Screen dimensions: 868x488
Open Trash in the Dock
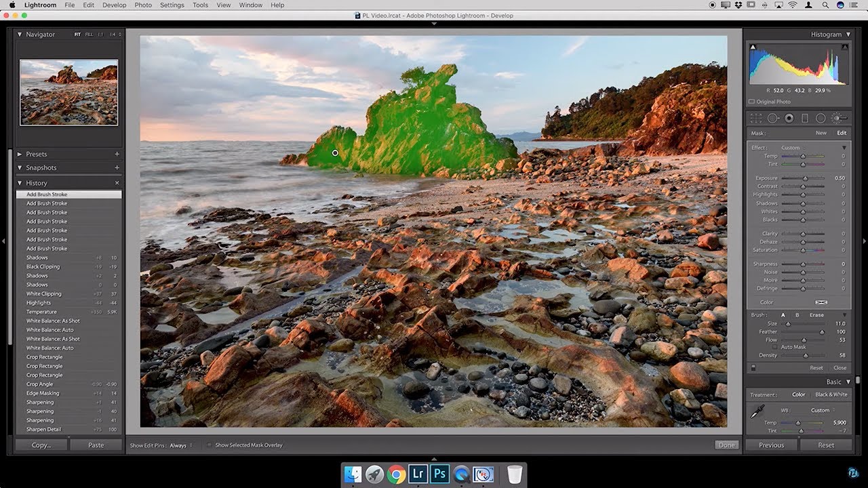coord(515,474)
